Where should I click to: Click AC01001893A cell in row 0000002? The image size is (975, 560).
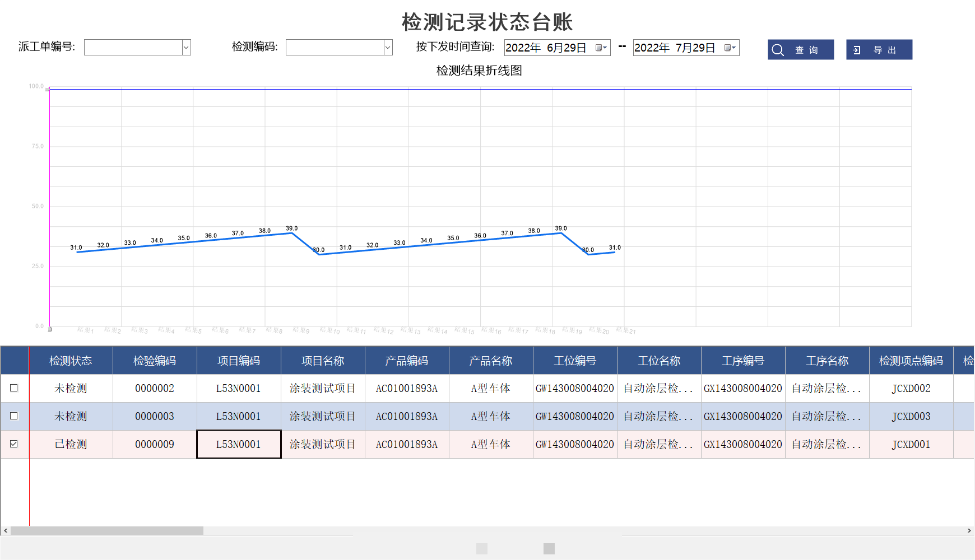coord(407,388)
